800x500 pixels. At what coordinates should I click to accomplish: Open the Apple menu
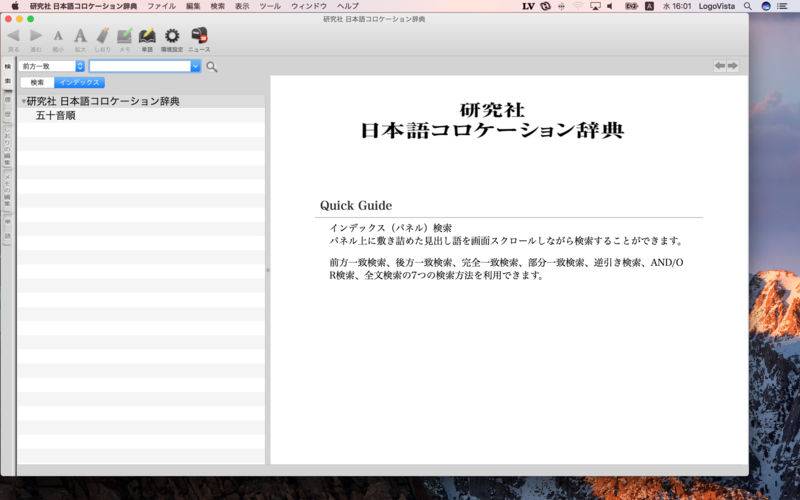15,6
